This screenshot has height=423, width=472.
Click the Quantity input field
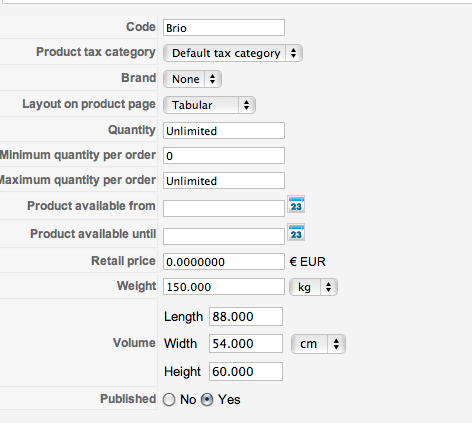point(224,130)
